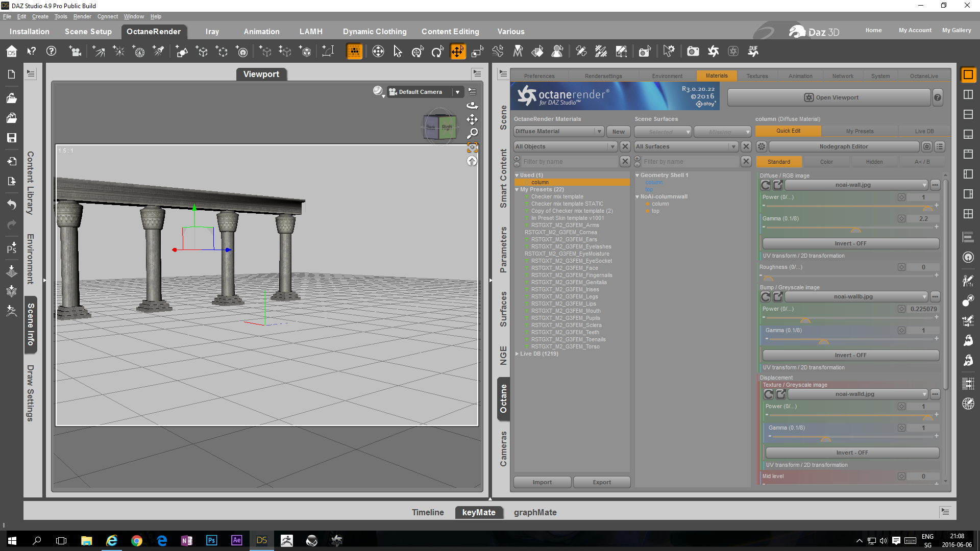Screen dimensions: 980x551
Task: Click the gear icon beside Nodegraph Editor
Action: pyautogui.click(x=762, y=146)
